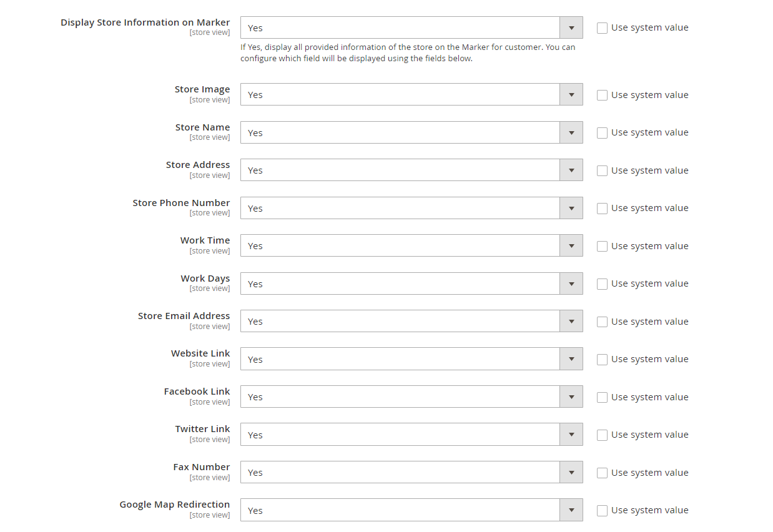
Task: Tick Use system value for Store Name
Action: pos(602,133)
